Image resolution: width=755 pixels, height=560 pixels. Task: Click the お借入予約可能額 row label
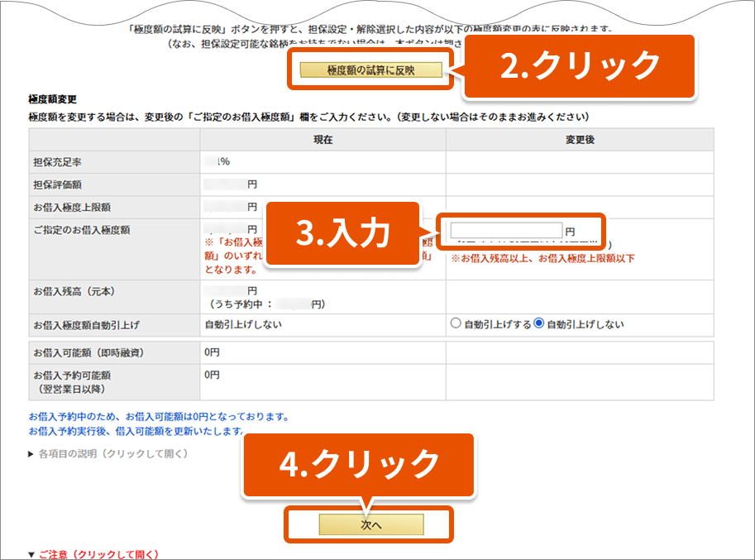72,376
